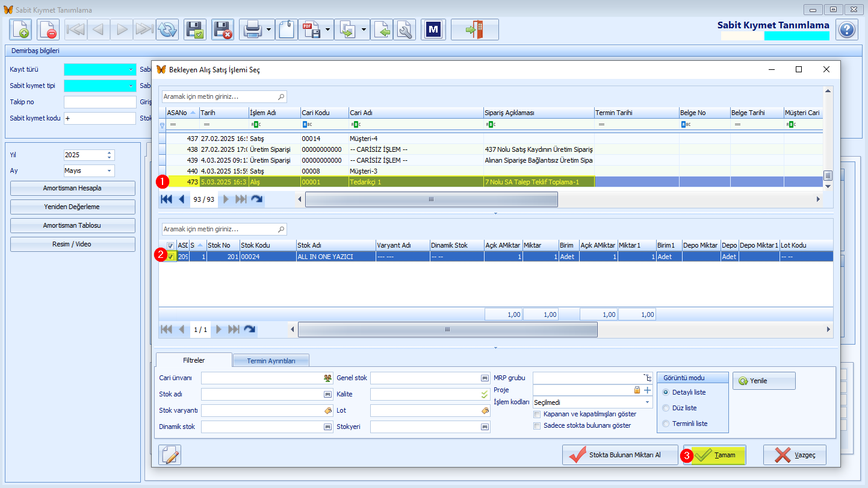Select the Düz liste view mode
Screen dimensions: 868x488
pos(665,408)
